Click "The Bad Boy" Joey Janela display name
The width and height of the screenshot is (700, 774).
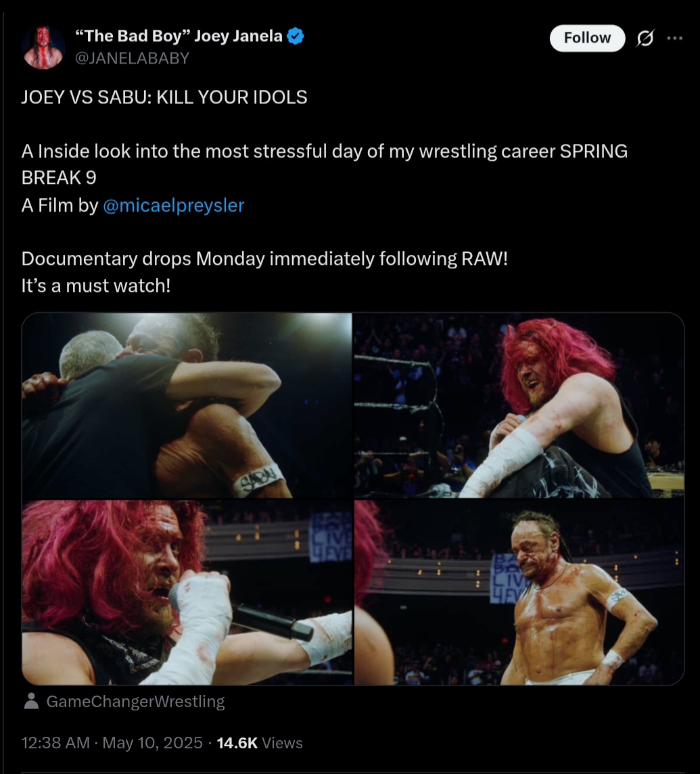(x=179, y=36)
